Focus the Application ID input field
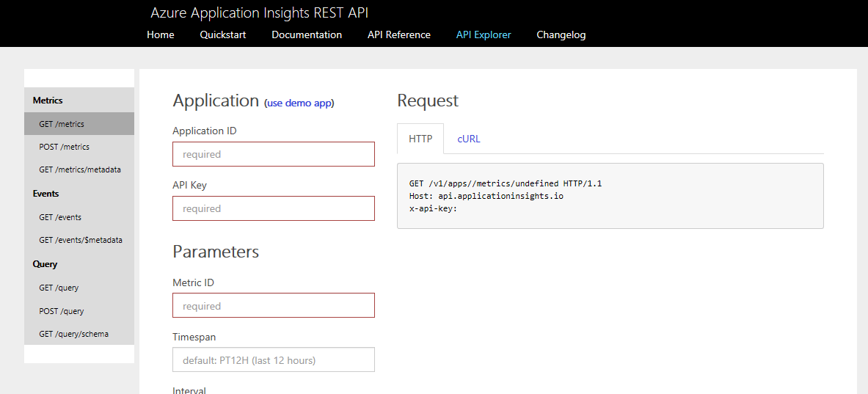The width and height of the screenshot is (868, 394). (274, 154)
